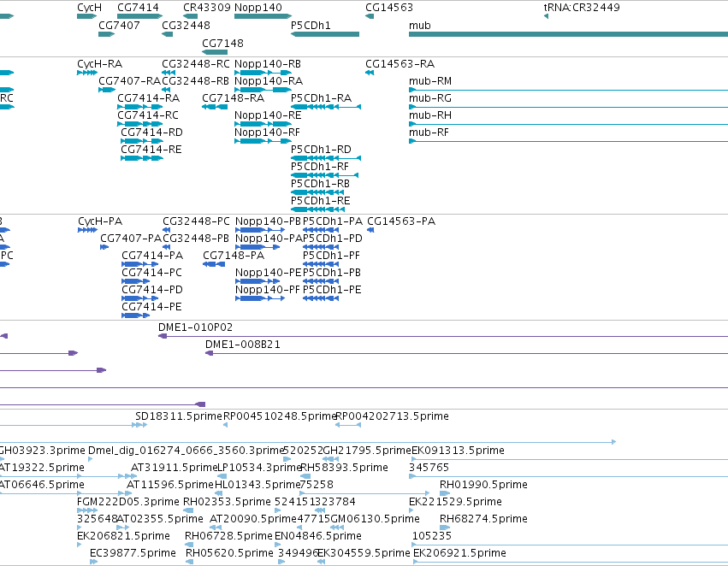728x566 pixels.
Task: Click the mub-RF transcript label
Action: tap(429, 133)
